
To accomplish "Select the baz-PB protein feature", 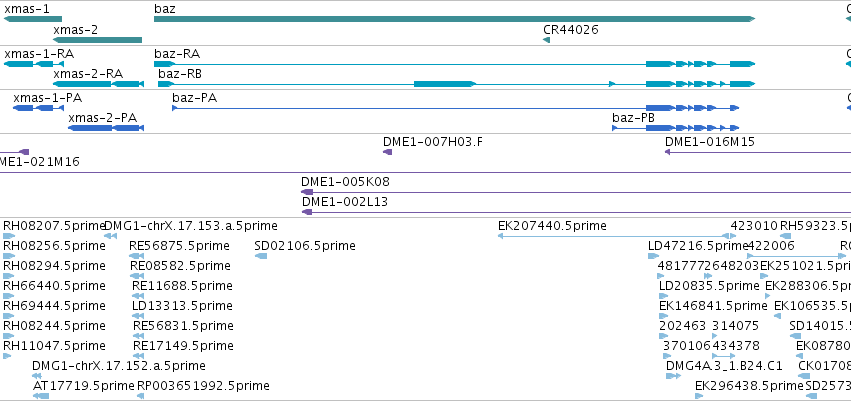I will [676, 128].
